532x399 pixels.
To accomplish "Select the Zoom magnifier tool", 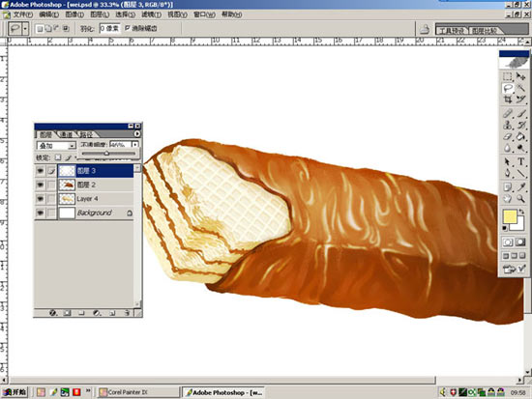I will coord(520,198).
